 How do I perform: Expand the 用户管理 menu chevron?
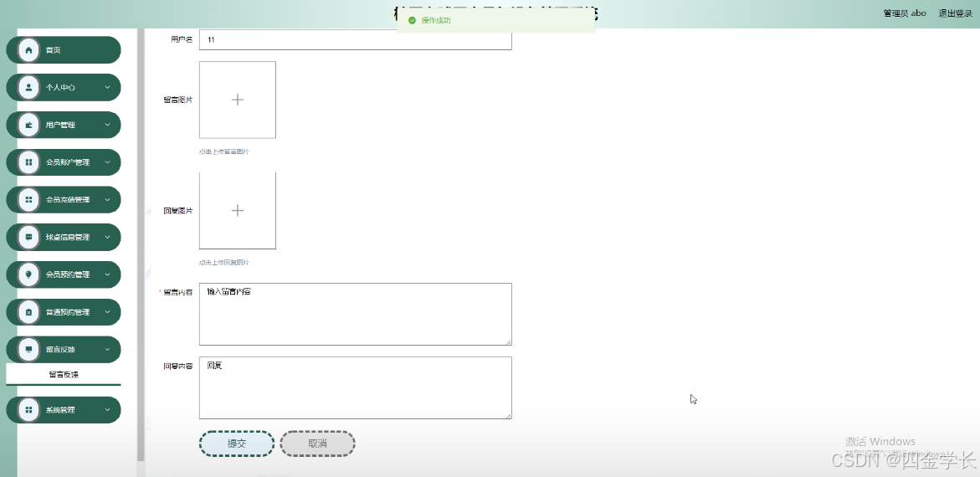[107, 125]
